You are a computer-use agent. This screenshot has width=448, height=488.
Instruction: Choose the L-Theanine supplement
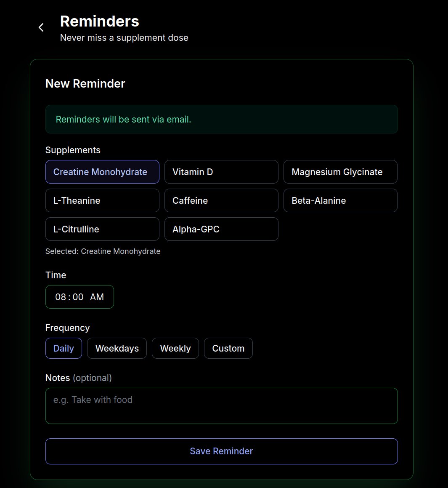pyautogui.click(x=102, y=200)
